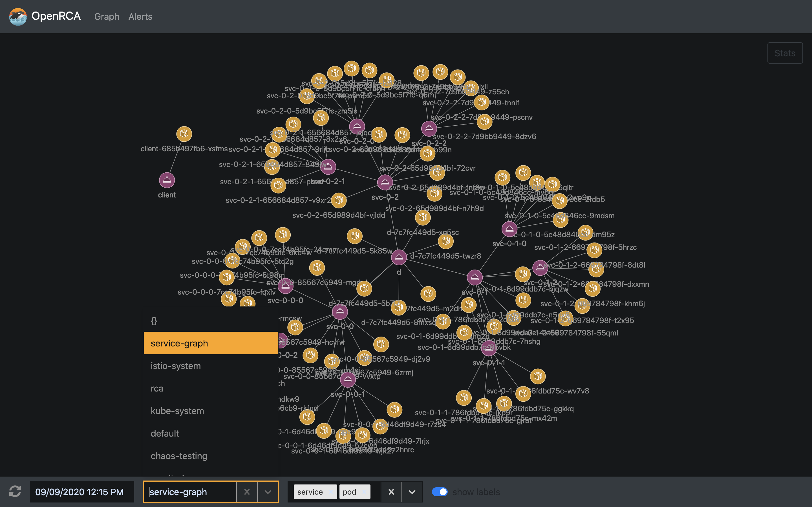The image size is (812, 507).
Task: Expand the node-type filter dropdown chevron
Action: (x=412, y=492)
